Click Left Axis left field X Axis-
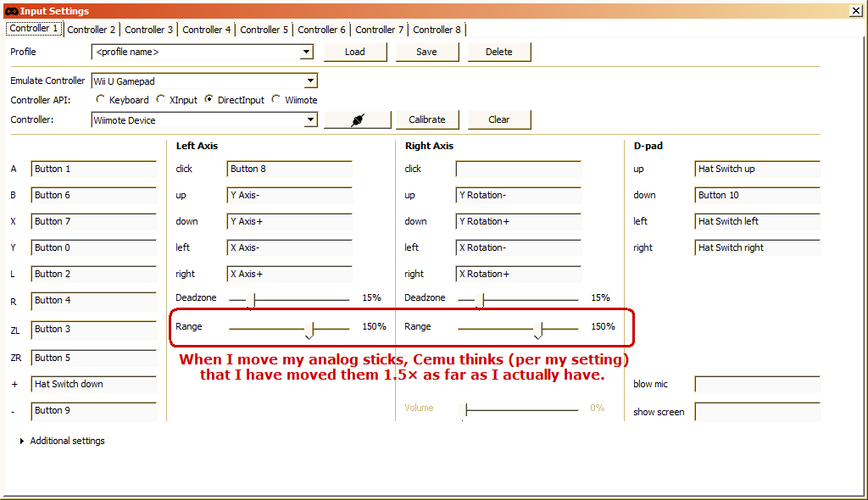Screen dimensions: 868x500 290,248
